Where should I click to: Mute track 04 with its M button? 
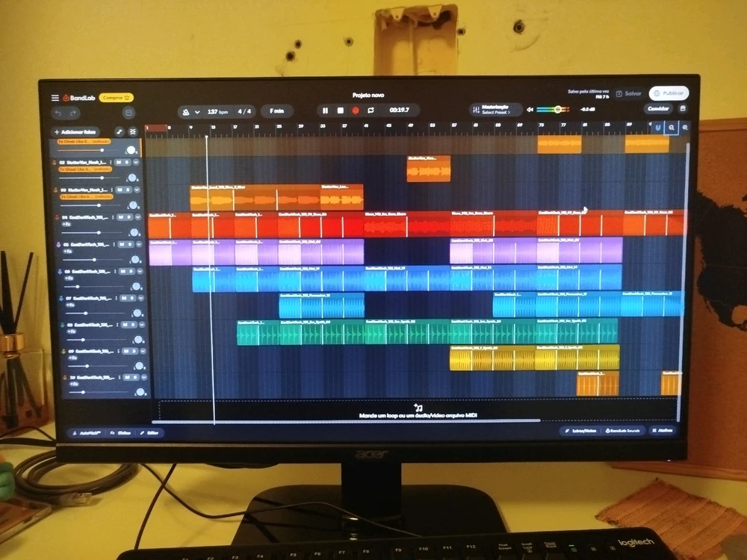point(121,217)
